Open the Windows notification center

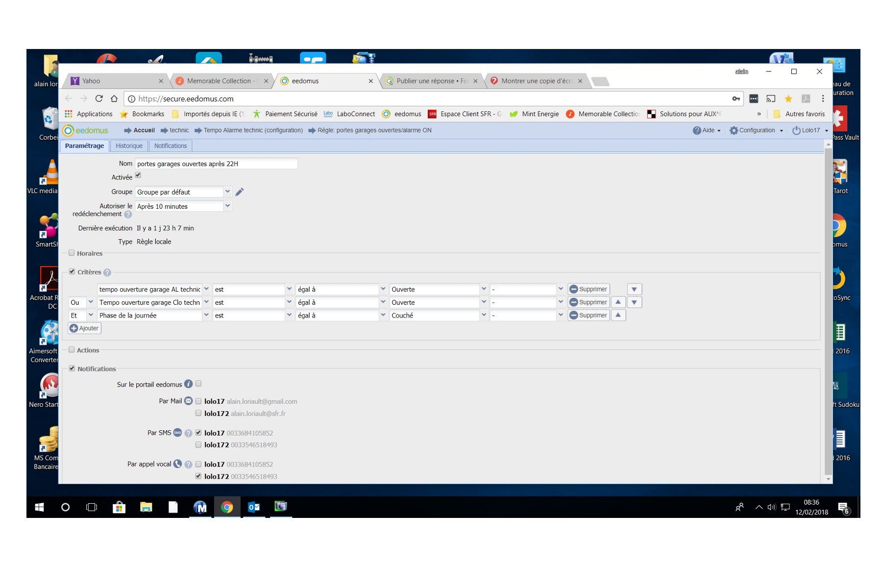click(843, 508)
